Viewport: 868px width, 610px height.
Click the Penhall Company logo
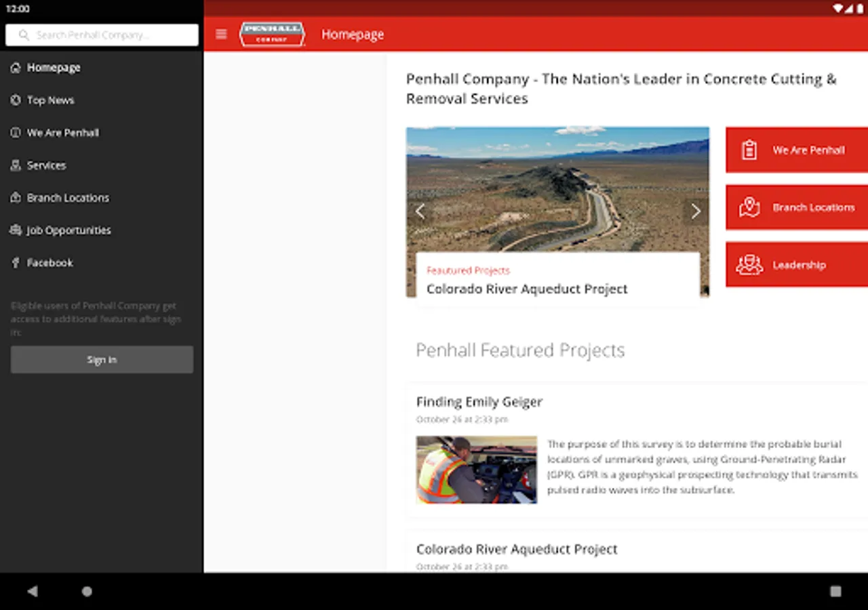272,34
